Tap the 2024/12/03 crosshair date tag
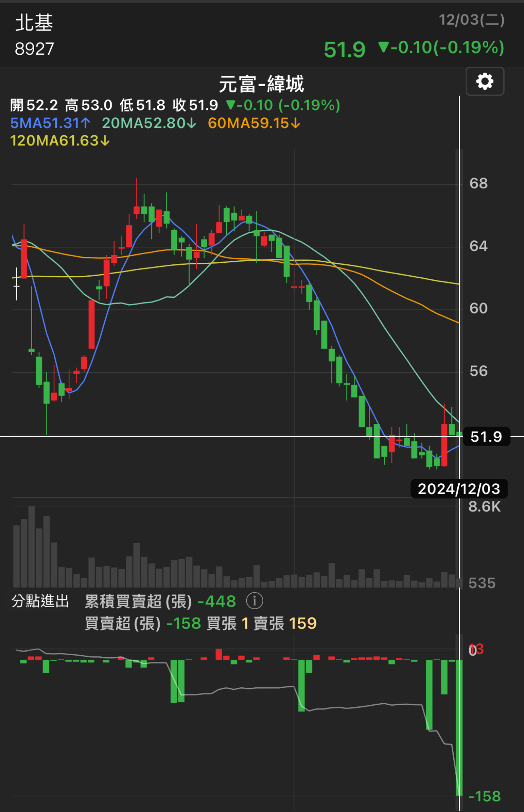524x812 pixels. [459, 489]
